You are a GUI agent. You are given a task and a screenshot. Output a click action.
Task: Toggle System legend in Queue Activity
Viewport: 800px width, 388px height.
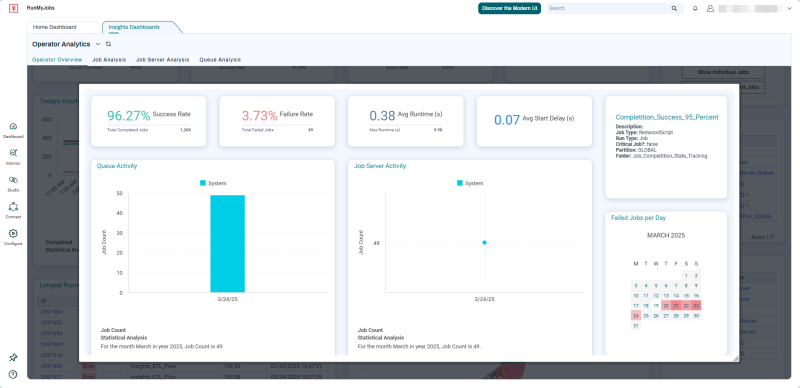[x=213, y=183]
